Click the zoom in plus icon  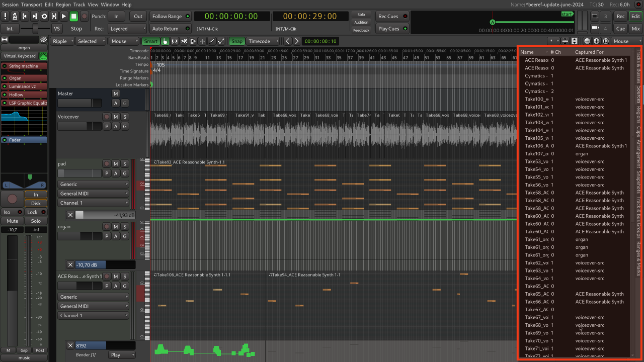tap(596, 41)
